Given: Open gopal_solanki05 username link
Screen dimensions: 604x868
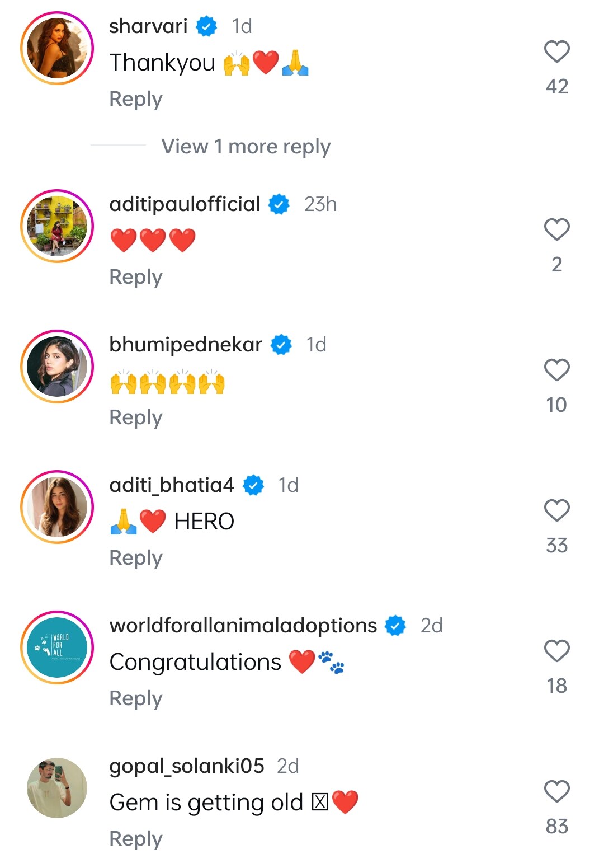Looking at the screenshot, I should click(x=186, y=766).
